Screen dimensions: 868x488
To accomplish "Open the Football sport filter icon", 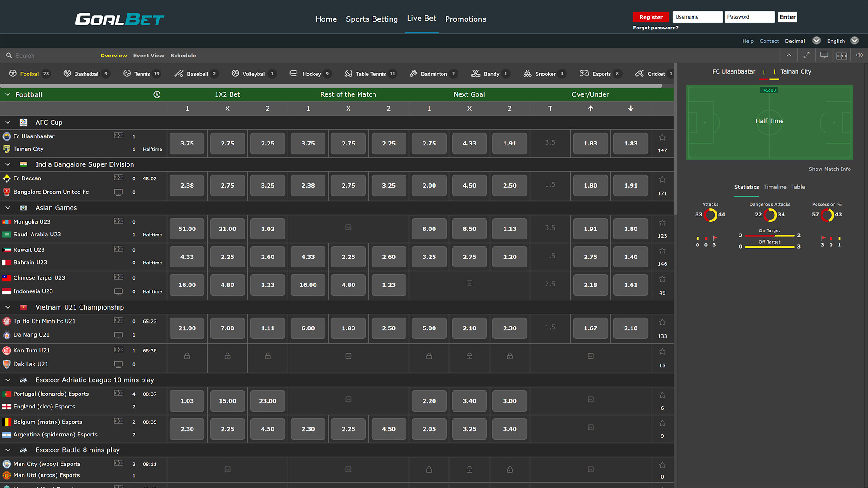I will 13,73.
